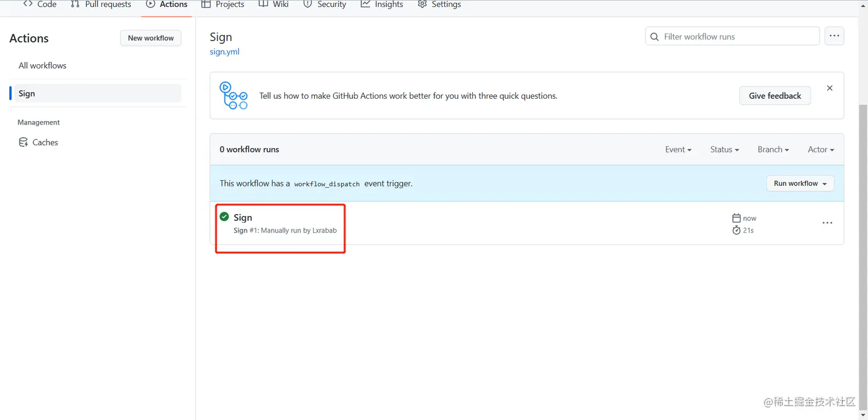Click the Actions sidebar heading
Screen dimensions: 868x420
click(x=29, y=38)
